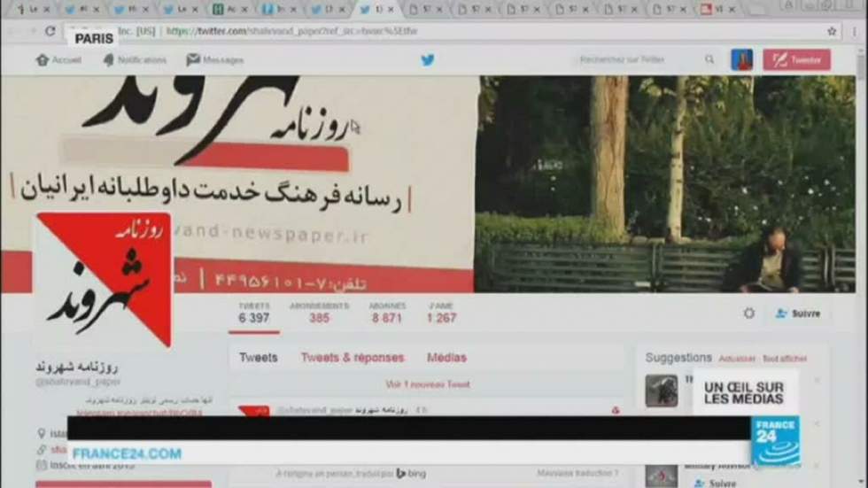Open the Chrome three-dot menu
Screen dimensions: 868x488
[855, 31]
